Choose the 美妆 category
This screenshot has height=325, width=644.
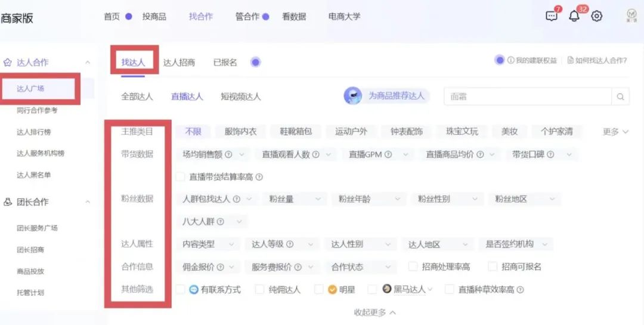(509, 131)
